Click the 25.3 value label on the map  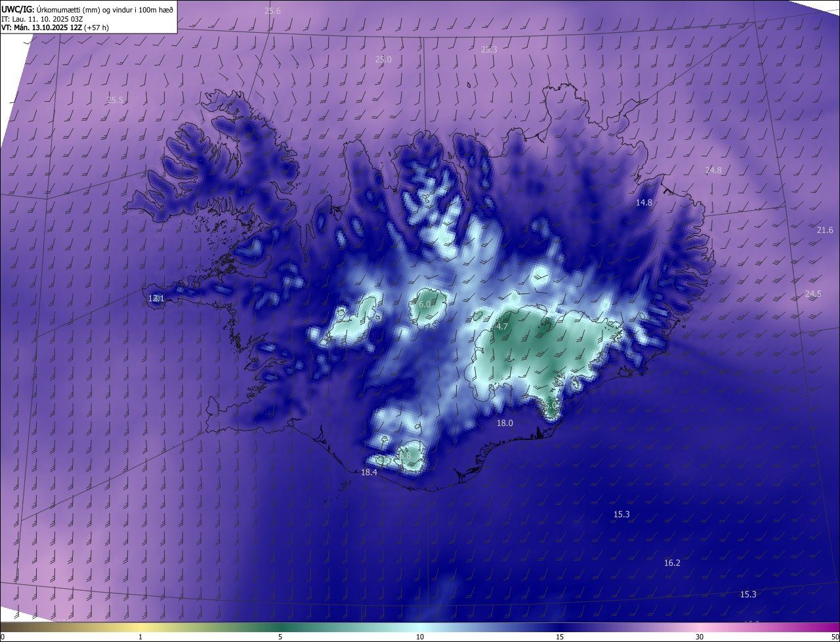pyautogui.click(x=489, y=49)
